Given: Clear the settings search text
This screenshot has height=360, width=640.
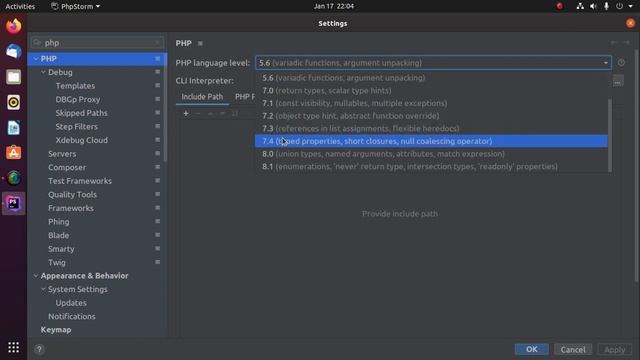Looking at the screenshot, I should tap(158, 42).
